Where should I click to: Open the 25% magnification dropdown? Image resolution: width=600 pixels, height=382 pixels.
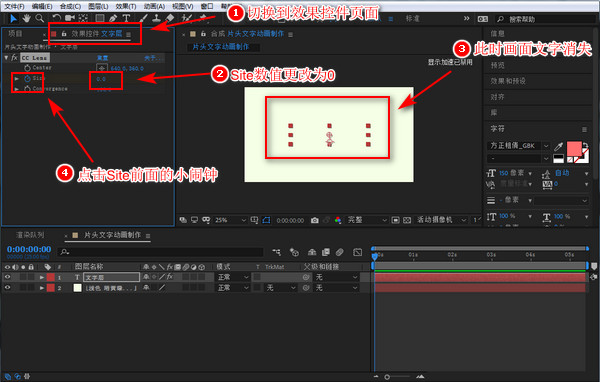point(230,220)
